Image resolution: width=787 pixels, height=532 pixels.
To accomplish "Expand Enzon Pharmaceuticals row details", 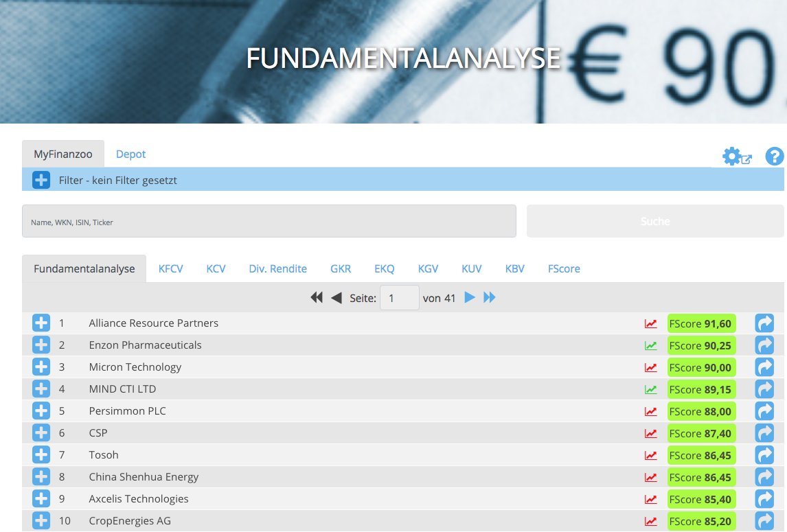I will point(41,345).
